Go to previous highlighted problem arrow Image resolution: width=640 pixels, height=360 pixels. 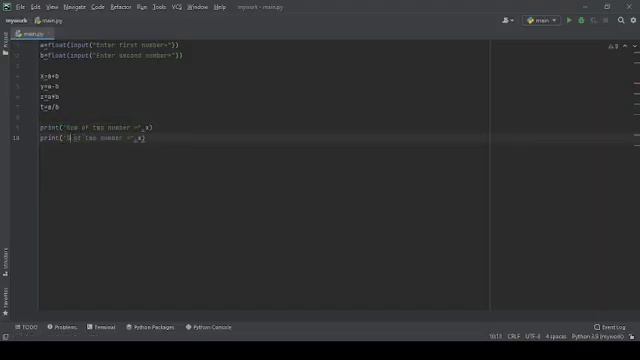tap(625, 46)
